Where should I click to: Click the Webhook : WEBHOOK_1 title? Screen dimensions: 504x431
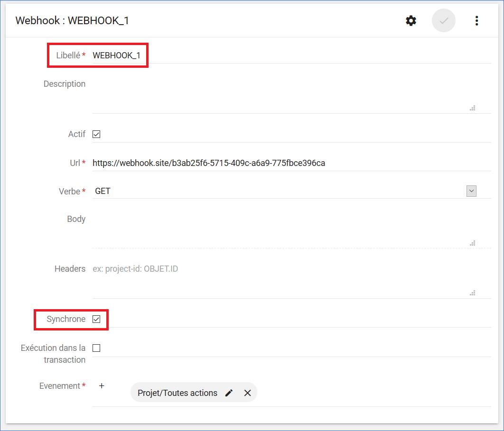tap(72, 20)
